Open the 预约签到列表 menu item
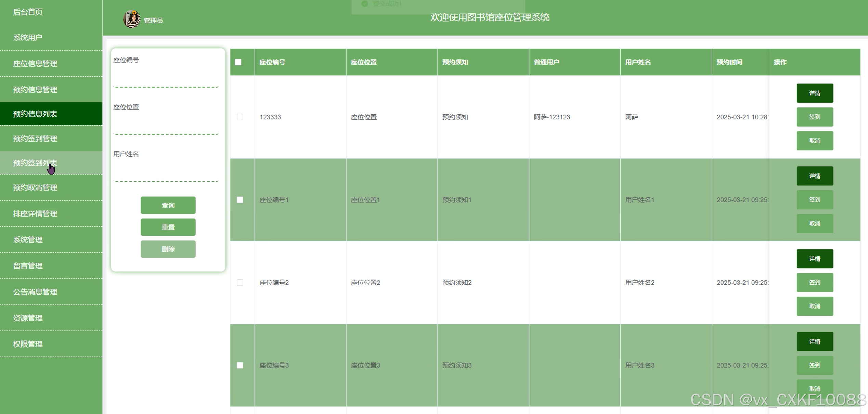The image size is (868, 414). pyautogui.click(x=35, y=163)
